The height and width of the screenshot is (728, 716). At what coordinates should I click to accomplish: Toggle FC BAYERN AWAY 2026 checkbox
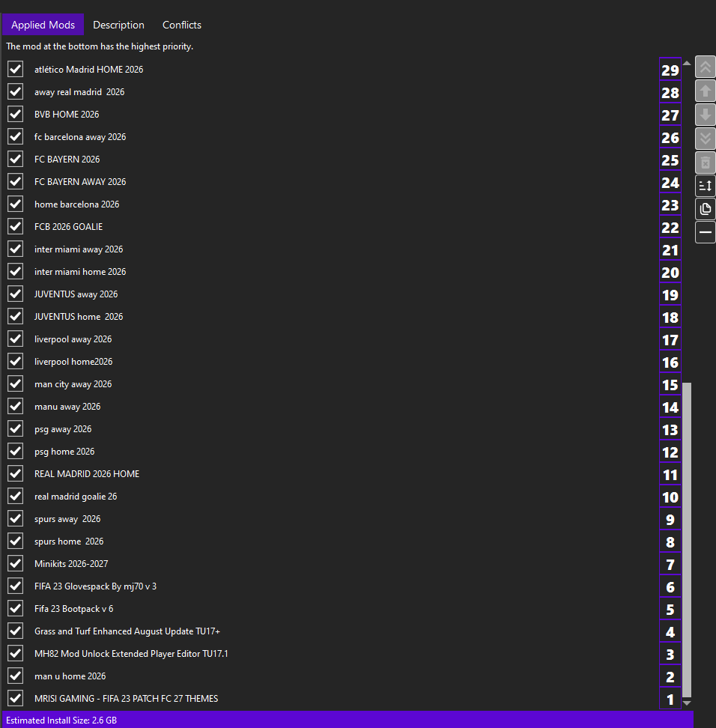(15, 181)
